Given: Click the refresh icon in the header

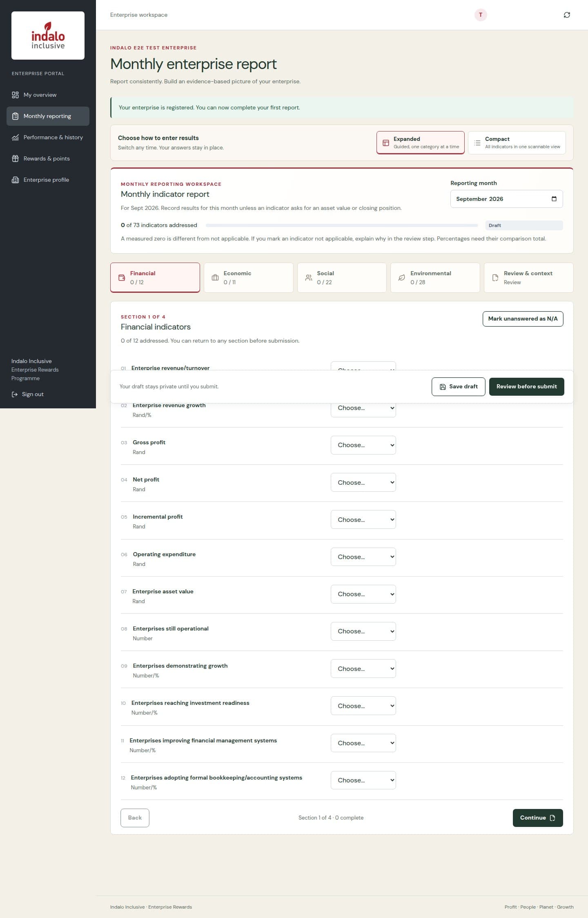Looking at the screenshot, I should tap(567, 15).
